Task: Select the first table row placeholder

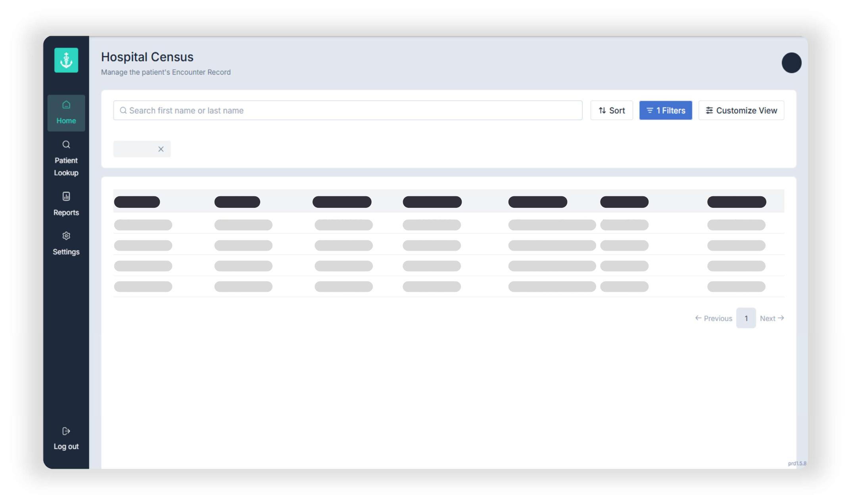Action: pos(449,225)
